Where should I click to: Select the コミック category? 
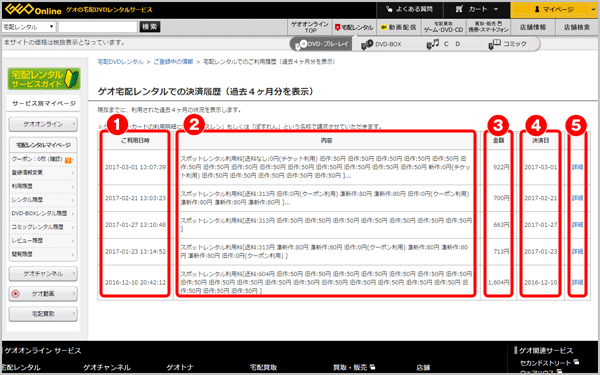(508, 44)
